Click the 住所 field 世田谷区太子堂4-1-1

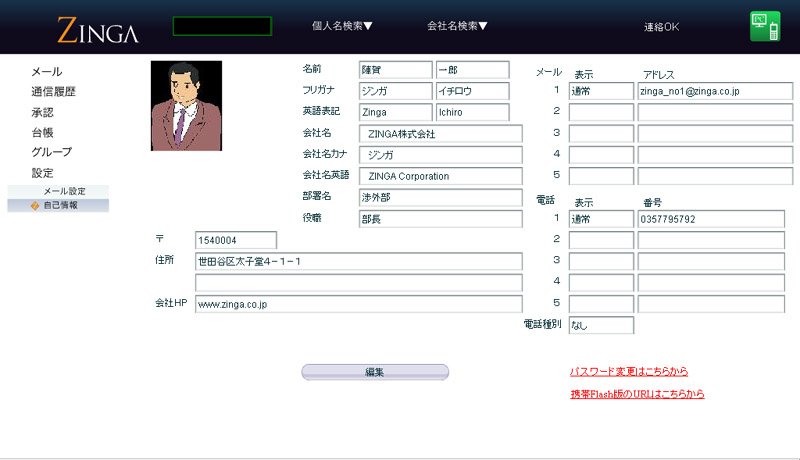(x=359, y=262)
